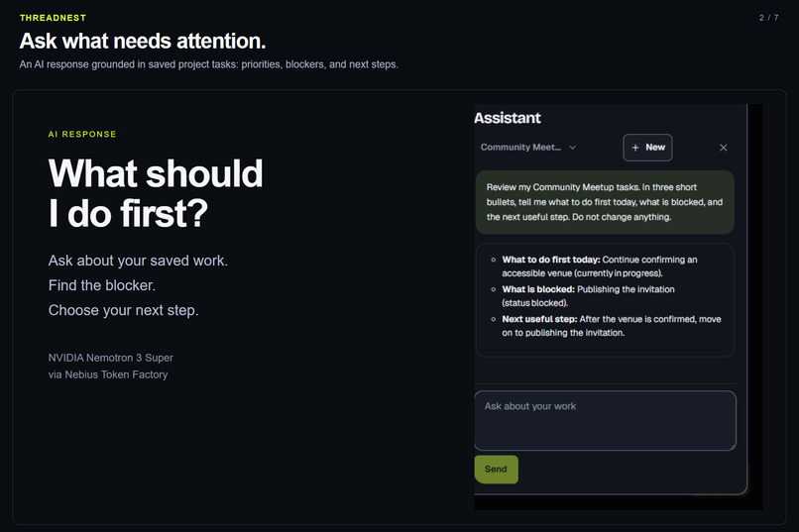Viewport: 799px width, 532px height.
Task: Focus the 'Ask about your work' input field
Action: point(606,420)
